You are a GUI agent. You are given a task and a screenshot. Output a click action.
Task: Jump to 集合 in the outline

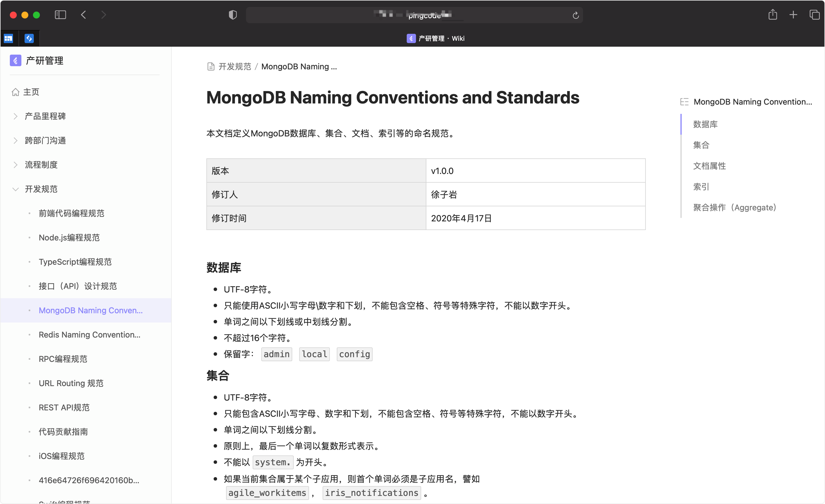(701, 145)
